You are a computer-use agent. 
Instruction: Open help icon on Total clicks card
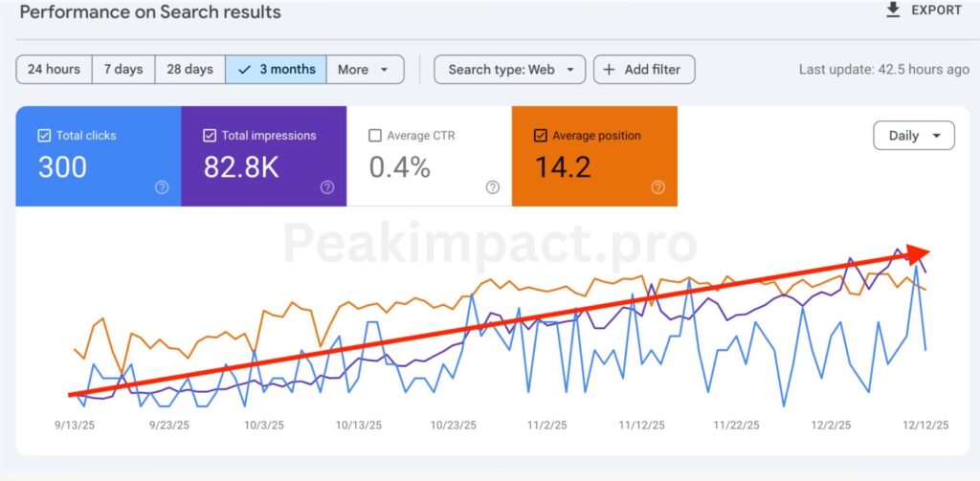click(x=162, y=187)
